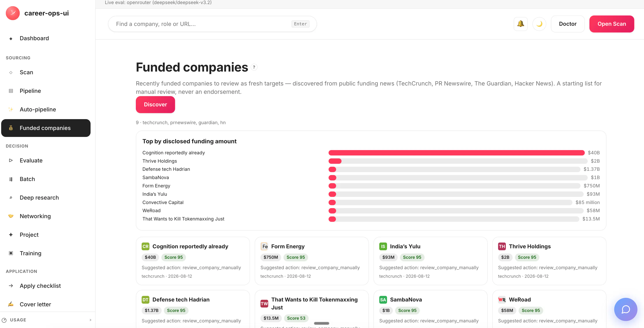
Task: Click the Score 53 badge on Tokenmaxxing card
Action: pos(296,318)
